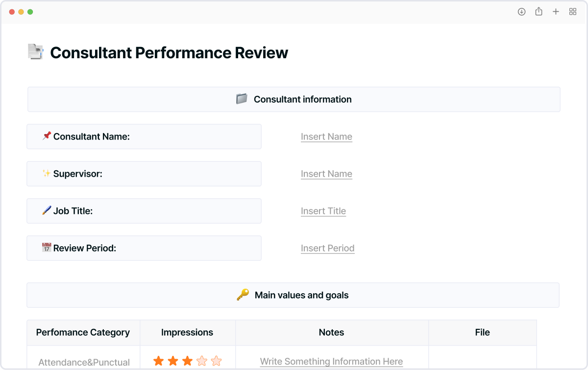Click the Share icon at the top right

pos(539,11)
